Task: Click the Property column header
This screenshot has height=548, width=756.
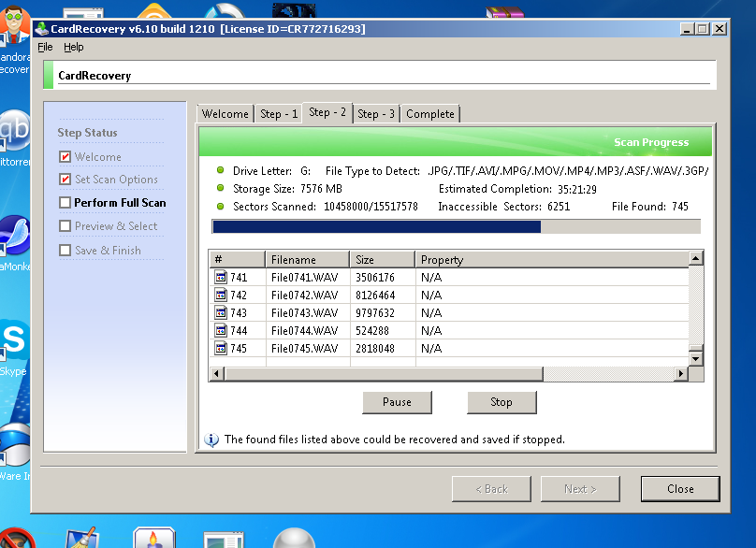Action: [x=552, y=260]
